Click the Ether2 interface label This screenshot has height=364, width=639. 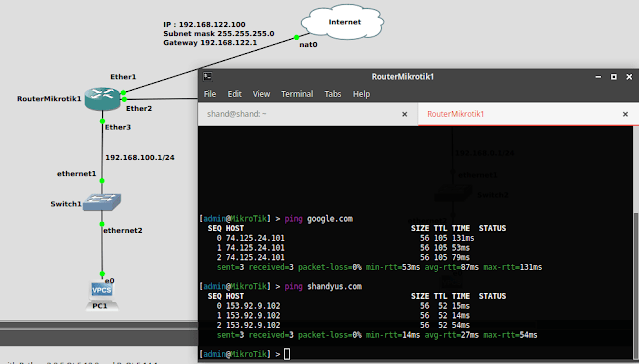(x=139, y=108)
